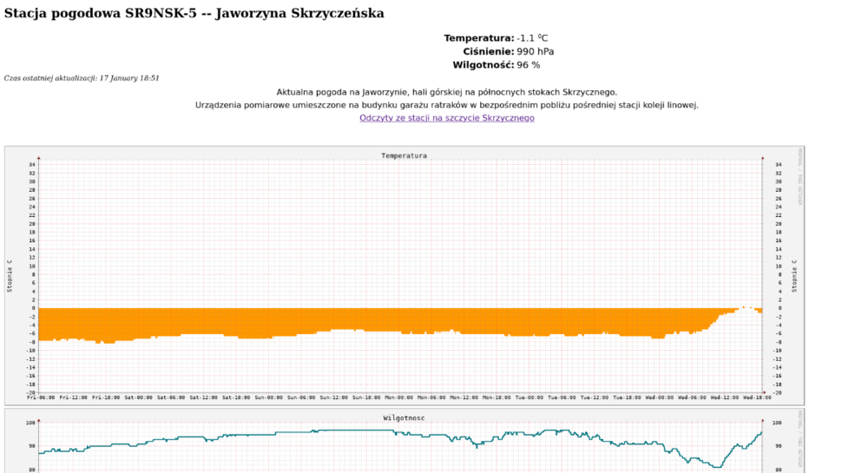Click the red arrow atop temperature chart's left axis
This screenshot has height=473, width=868.
(x=39, y=158)
